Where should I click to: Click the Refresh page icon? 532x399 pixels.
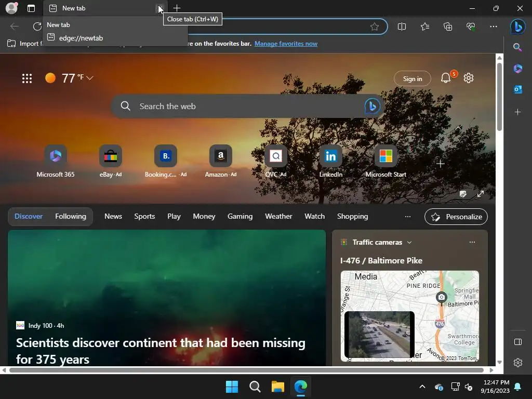pyautogui.click(x=37, y=26)
